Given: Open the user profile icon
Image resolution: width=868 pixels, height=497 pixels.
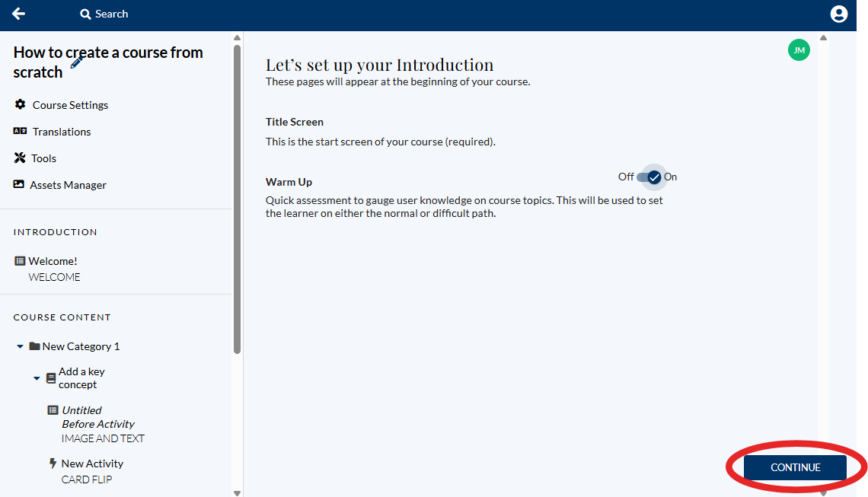Looking at the screenshot, I should click(x=838, y=14).
